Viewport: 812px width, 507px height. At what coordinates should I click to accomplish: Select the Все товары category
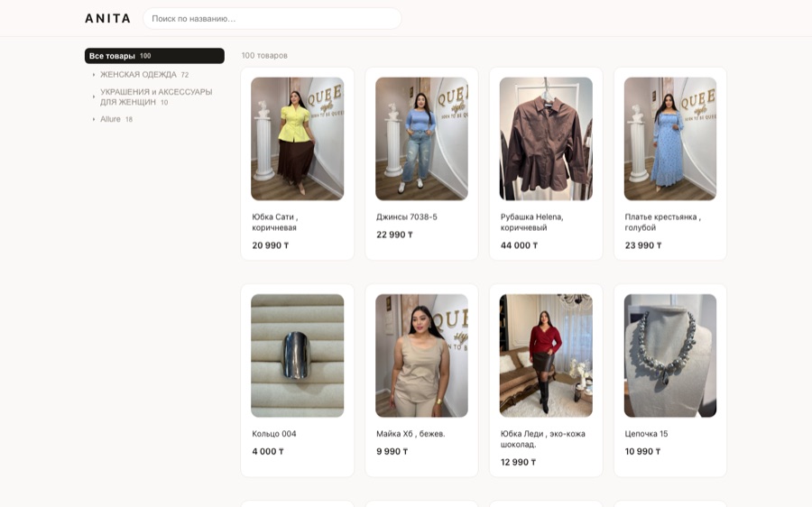pyautogui.click(x=154, y=56)
